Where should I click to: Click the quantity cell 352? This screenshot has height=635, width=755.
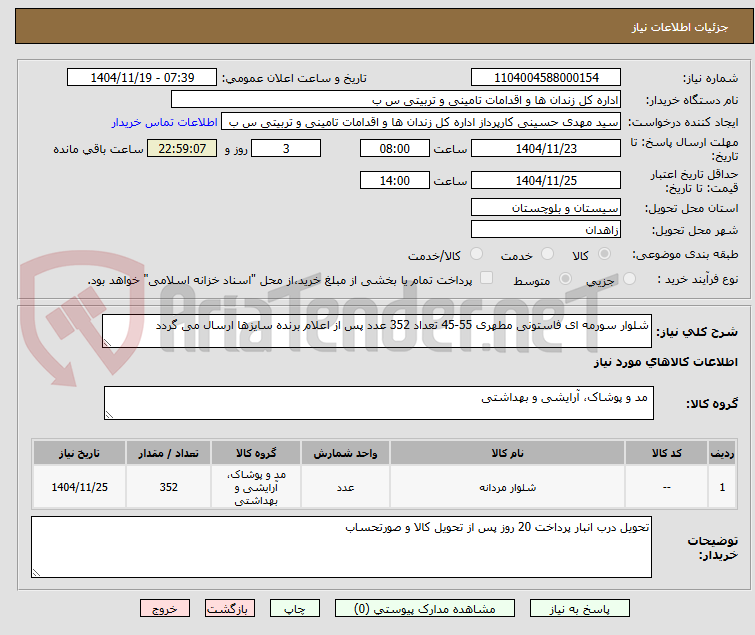(x=168, y=487)
